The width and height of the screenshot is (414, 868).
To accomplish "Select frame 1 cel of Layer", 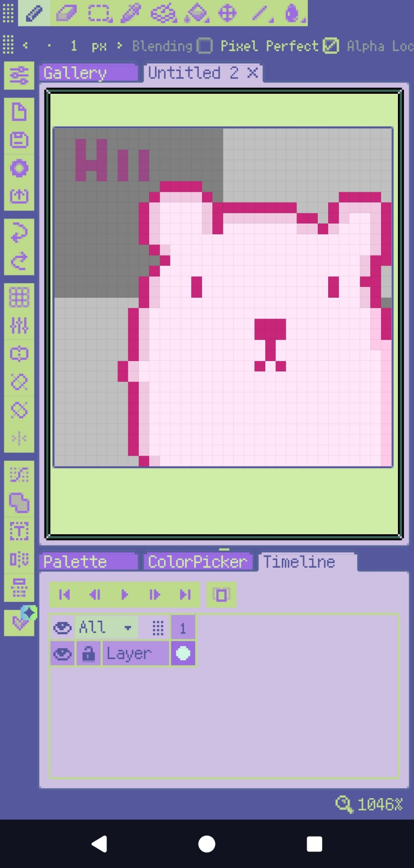I will [183, 654].
